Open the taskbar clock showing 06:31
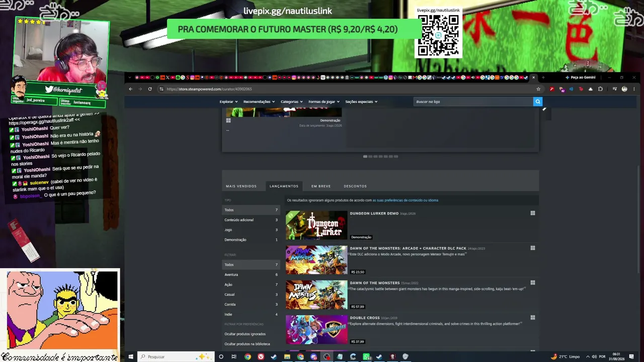Viewport: 644px width, 362px height. (x=616, y=356)
